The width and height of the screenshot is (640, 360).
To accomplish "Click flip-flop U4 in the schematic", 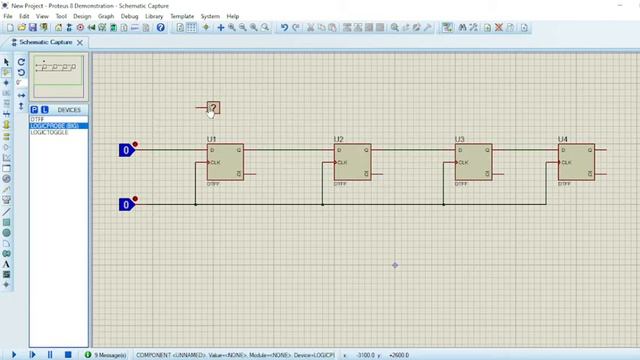I will click(x=576, y=162).
